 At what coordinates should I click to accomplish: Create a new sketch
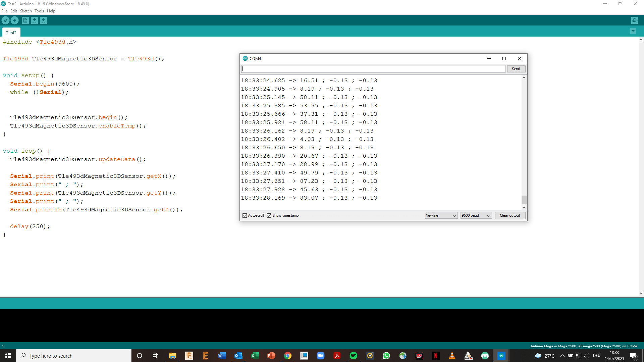25,20
